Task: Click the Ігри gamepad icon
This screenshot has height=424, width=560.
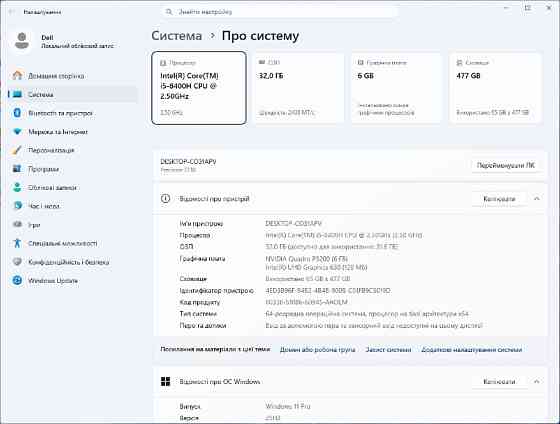Action: click(x=17, y=224)
